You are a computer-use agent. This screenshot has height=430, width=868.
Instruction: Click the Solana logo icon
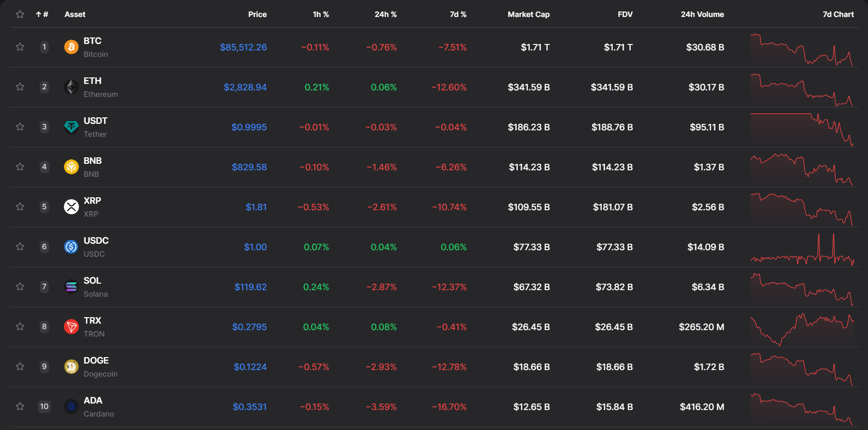71,287
